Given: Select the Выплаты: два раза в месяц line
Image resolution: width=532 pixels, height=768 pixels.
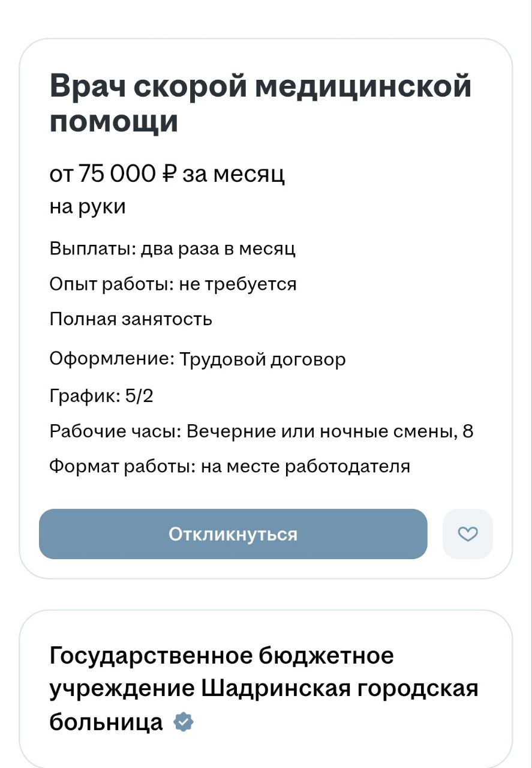Looking at the screenshot, I should [x=172, y=248].
